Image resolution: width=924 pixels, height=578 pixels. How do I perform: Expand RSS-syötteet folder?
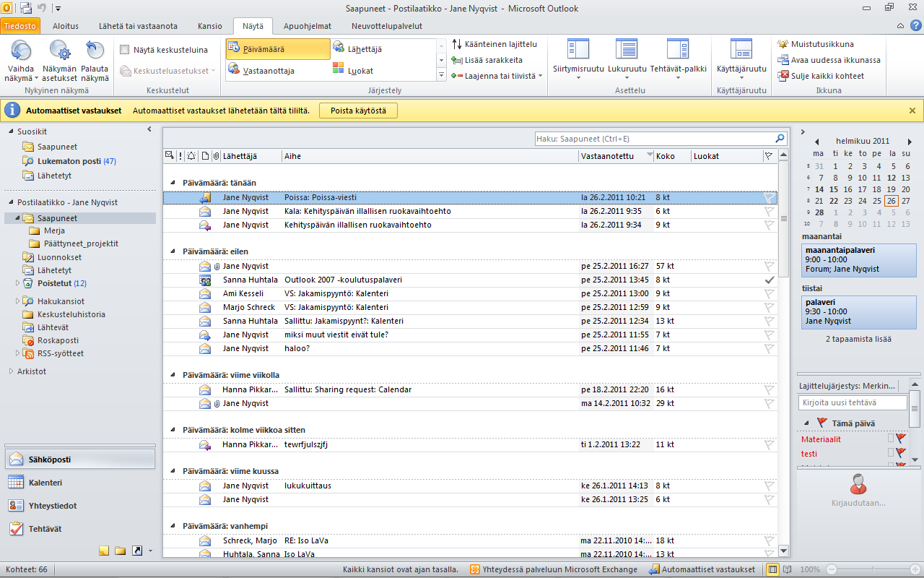click(x=17, y=354)
